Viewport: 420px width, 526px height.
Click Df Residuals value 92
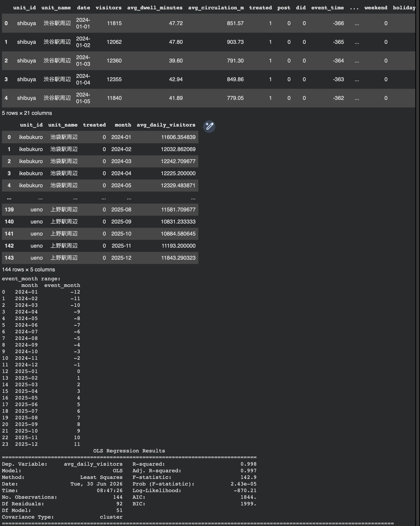pos(119,504)
